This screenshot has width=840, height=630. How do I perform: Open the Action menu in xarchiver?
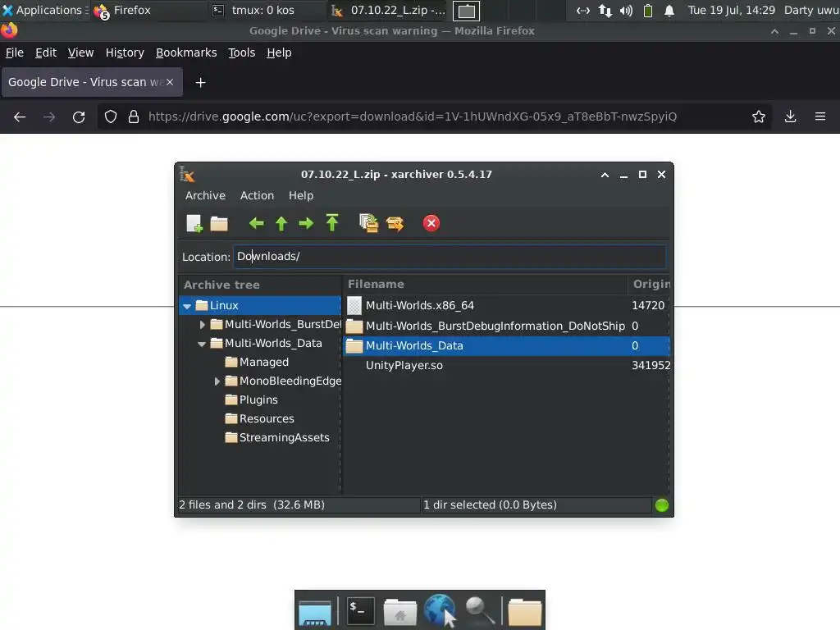pos(257,195)
